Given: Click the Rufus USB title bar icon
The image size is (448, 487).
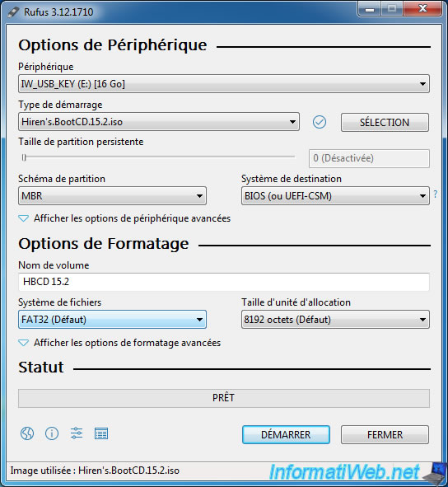Looking at the screenshot, I should [x=13, y=12].
